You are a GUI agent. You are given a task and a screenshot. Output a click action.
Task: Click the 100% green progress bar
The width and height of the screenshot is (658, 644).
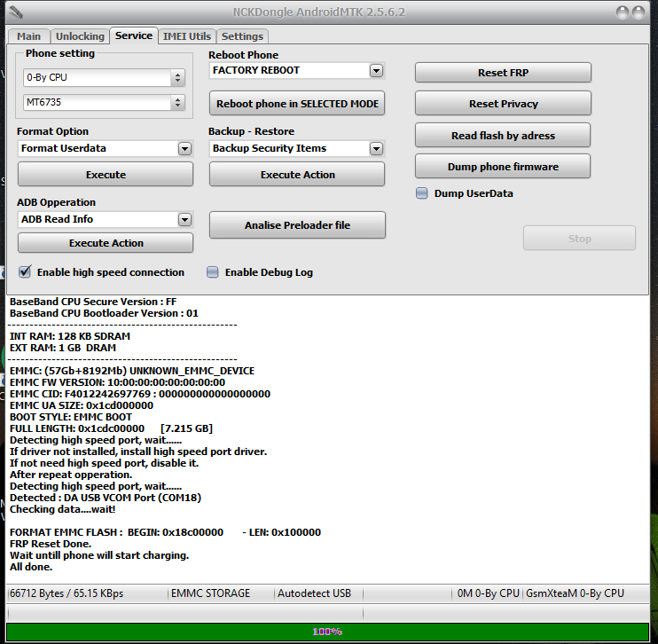pos(327,632)
